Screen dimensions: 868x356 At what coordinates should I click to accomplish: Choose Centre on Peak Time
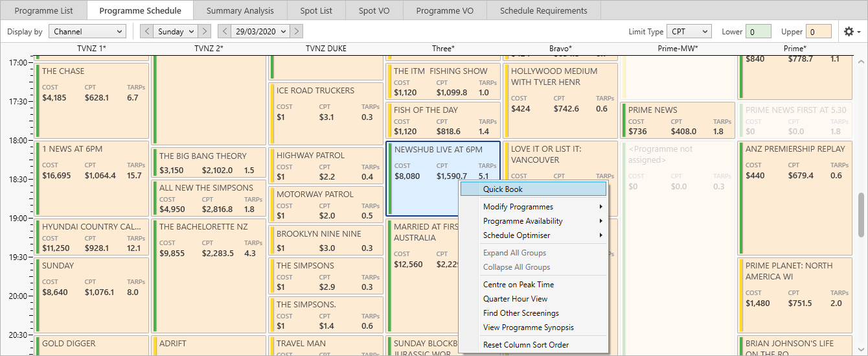(x=534, y=285)
